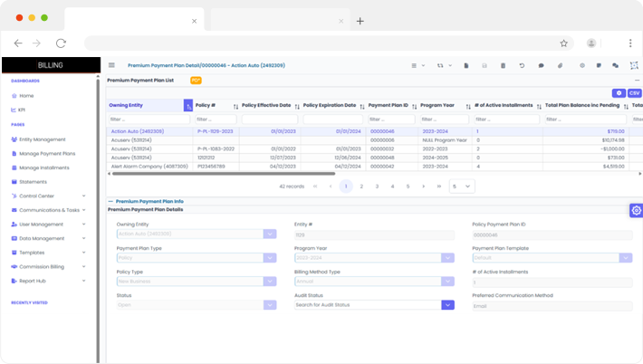
Task: Click the paperclip attachment icon
Action: (x=561, y=65)
